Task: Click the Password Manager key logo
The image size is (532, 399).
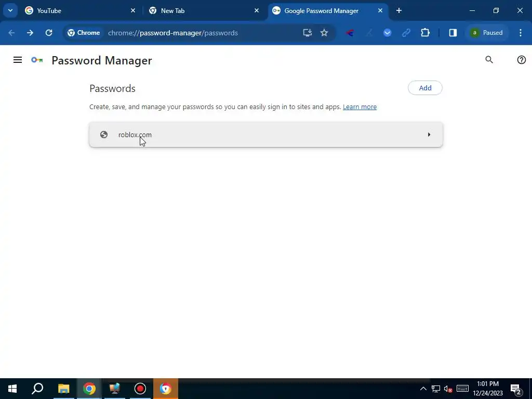Action: coord(37,60)
